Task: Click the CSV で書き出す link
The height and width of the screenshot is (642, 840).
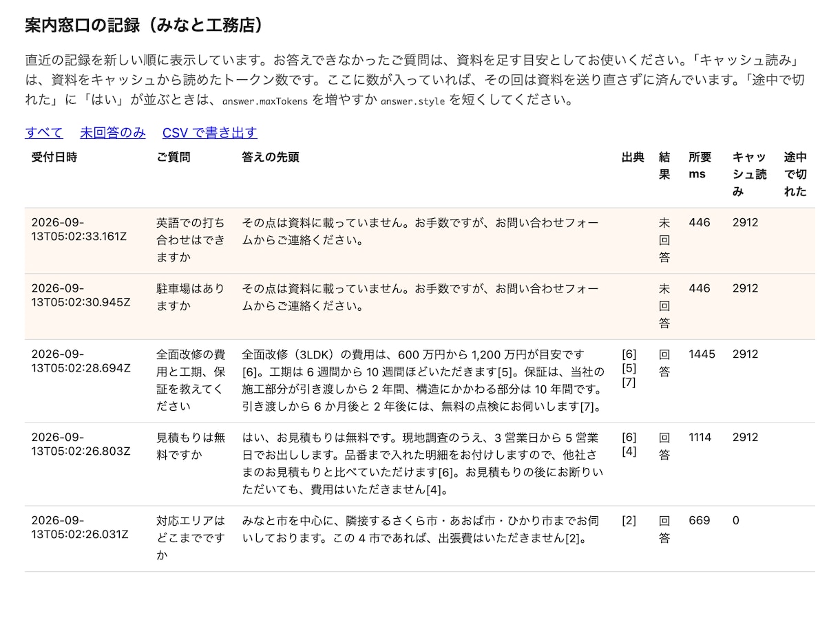Action: (210, 133)
